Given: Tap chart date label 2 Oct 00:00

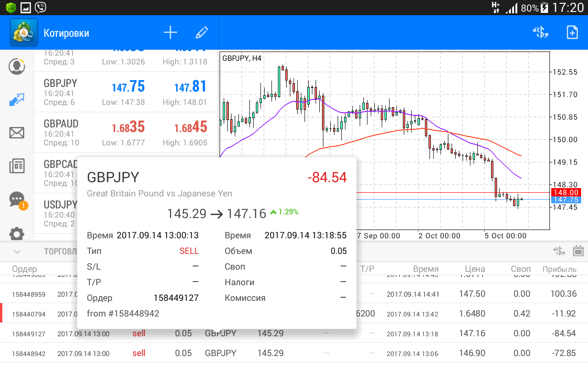Looking at the screenshot, I should point(439,236).
